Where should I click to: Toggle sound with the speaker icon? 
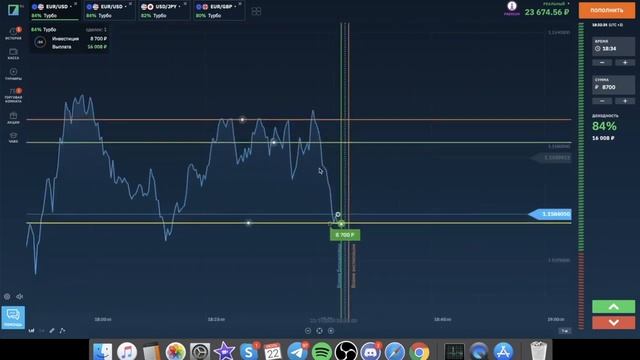coord(20,297)
